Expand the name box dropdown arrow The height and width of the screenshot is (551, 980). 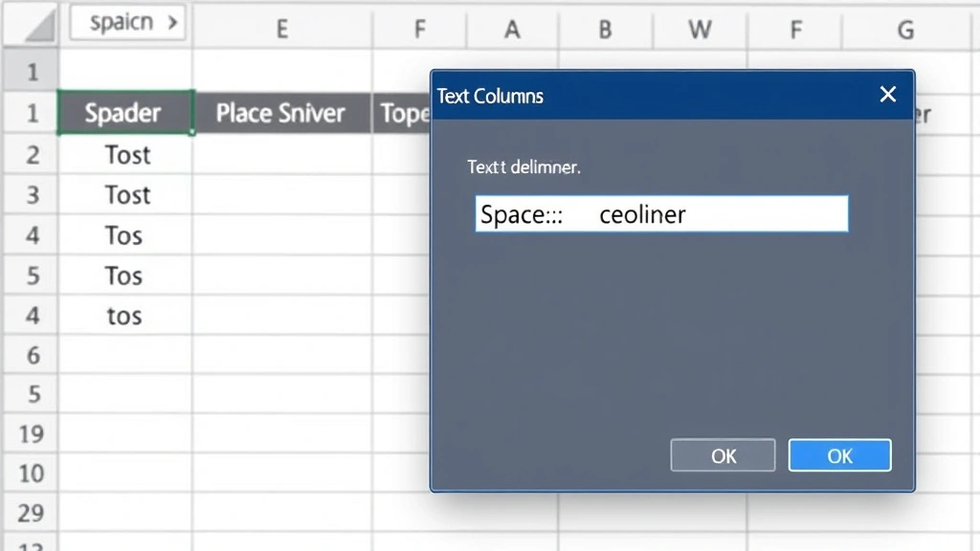tap(174, 23)
